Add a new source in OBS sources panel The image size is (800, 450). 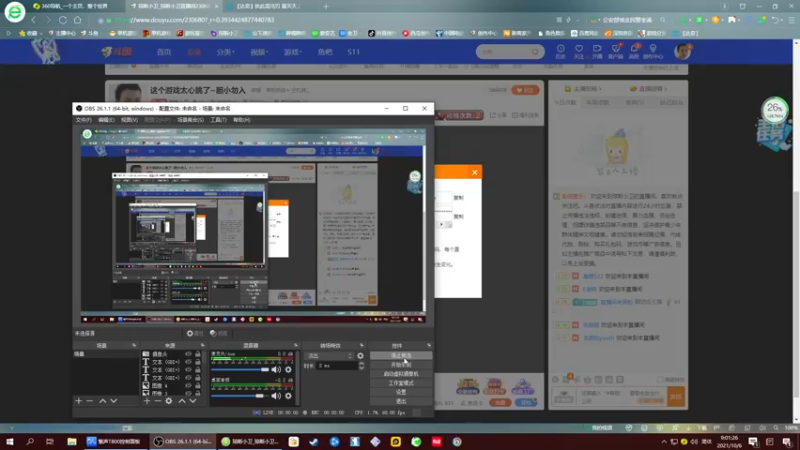click(147, 401)
